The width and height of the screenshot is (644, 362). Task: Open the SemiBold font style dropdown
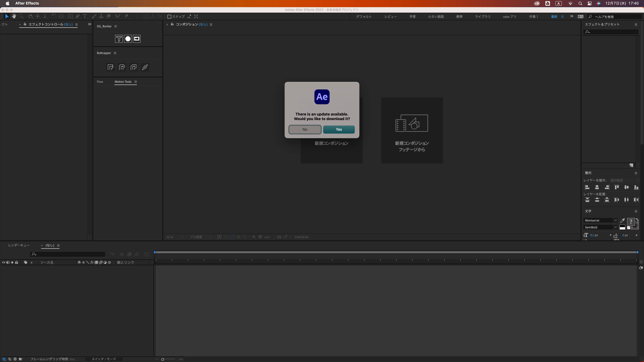pos(615,227)
